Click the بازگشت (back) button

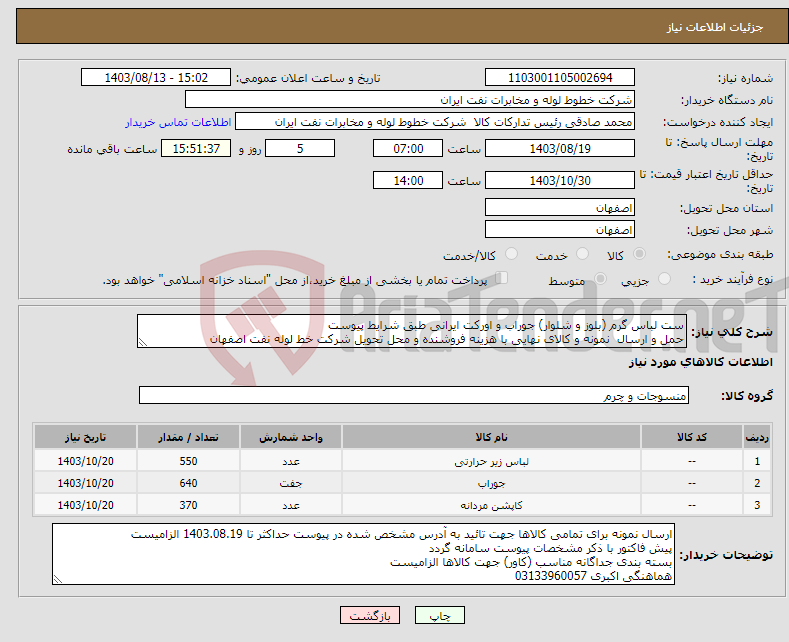(370, 615)
